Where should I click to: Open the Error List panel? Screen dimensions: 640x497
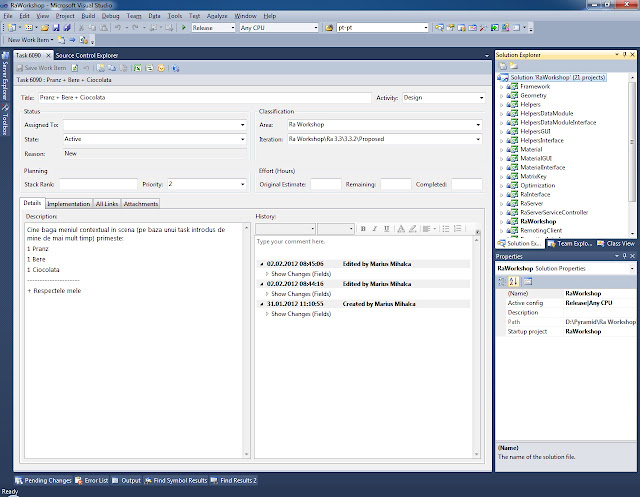click(92, 481)
